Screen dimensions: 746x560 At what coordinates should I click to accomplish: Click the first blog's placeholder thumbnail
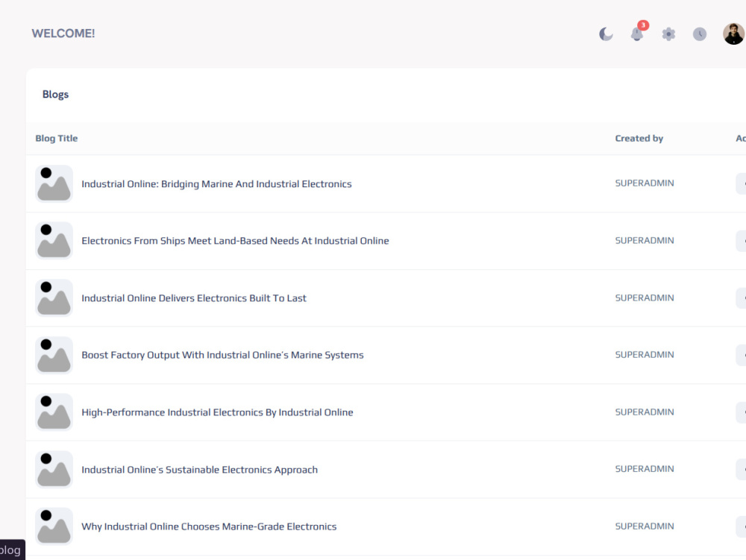click(53, 183)
